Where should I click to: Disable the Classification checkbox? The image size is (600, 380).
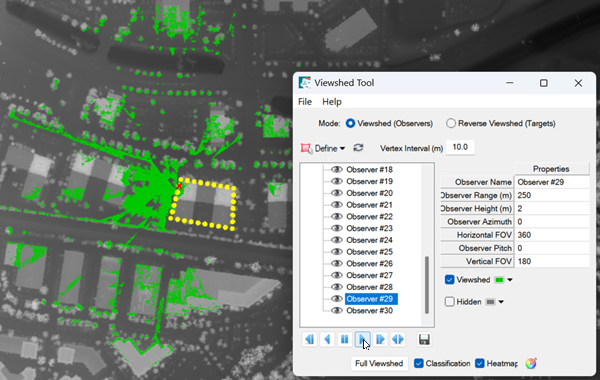click(419, 363)
